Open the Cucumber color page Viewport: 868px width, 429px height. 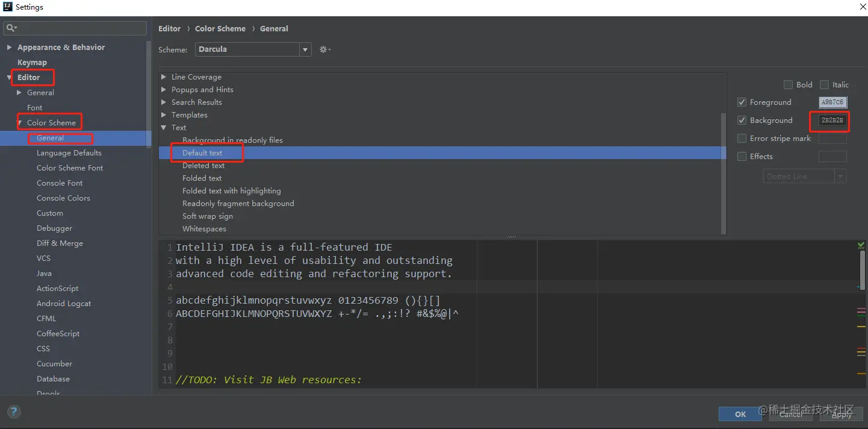[54, 364]
